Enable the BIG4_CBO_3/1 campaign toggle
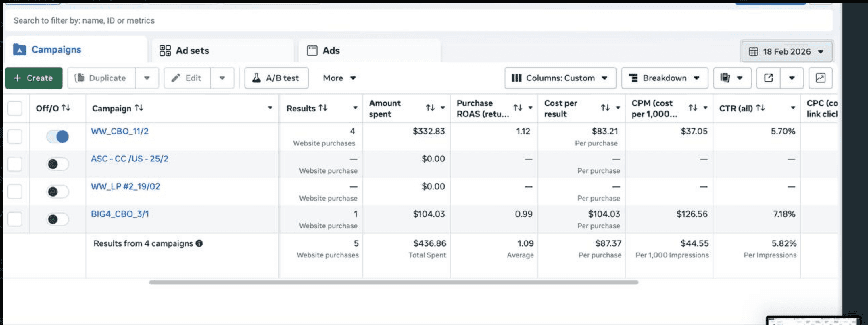The image size is (868, 325). point(57,219)
